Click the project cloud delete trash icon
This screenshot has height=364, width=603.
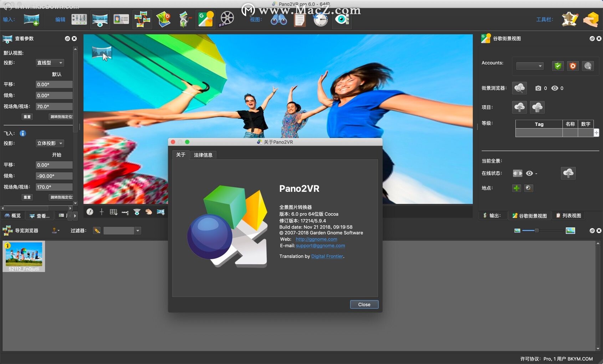537,107
